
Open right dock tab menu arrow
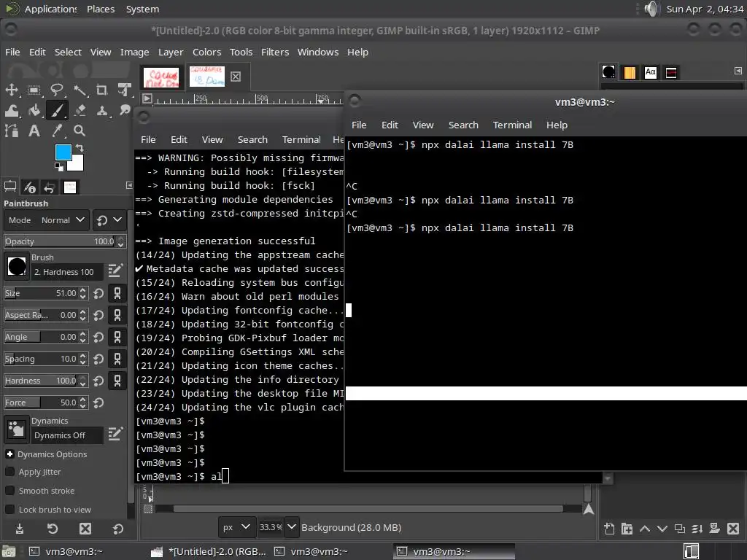click(738, 71)
